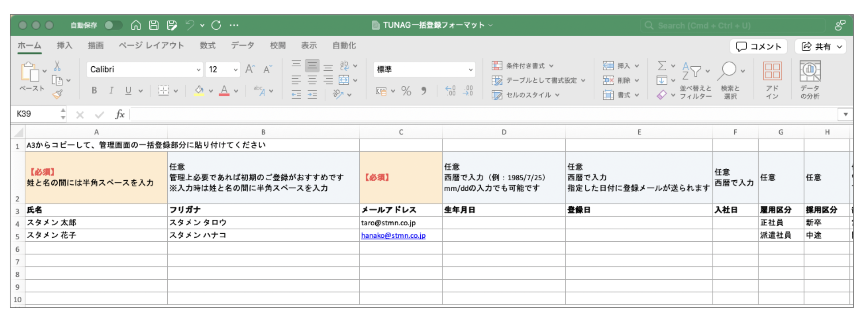Image resolution: width=868 pixels, height=319 pixels.
Task: Switch to the 描画 tab
Action: tap(96, 46)
